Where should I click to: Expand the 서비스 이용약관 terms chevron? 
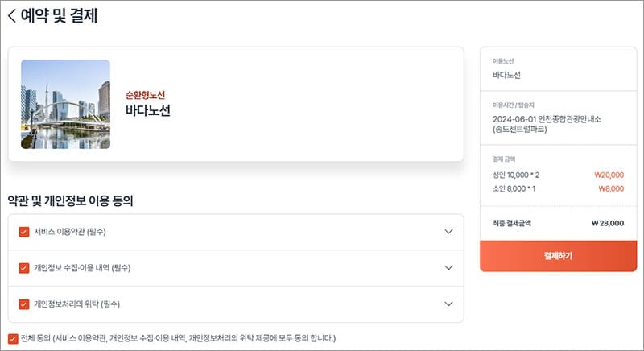click(449, 232)
